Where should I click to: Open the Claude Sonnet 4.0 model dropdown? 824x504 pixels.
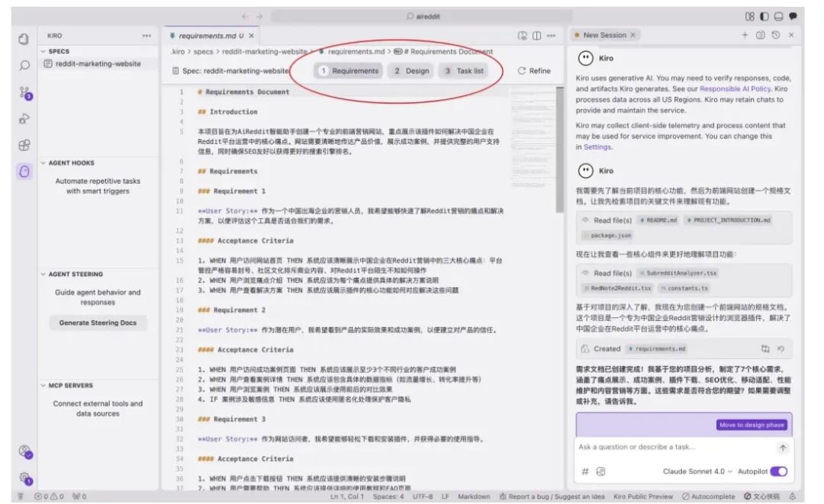pyautogui.click(x=697, y=471)
